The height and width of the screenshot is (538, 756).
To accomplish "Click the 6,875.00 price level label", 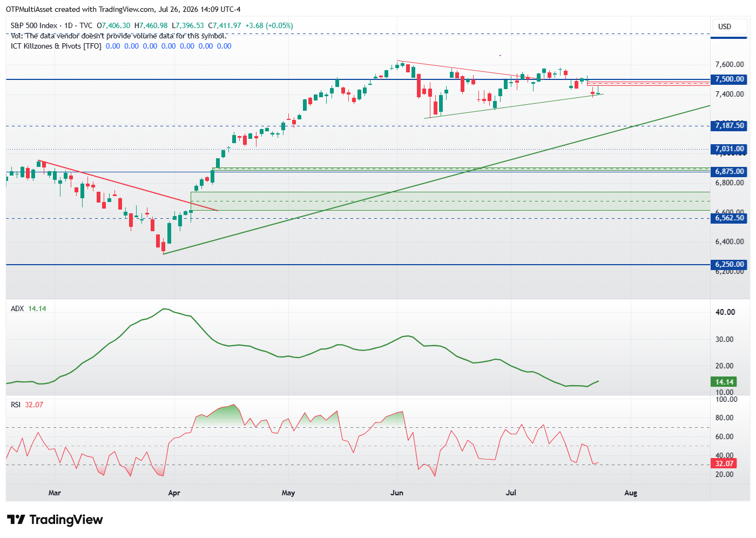I will 730,171.
